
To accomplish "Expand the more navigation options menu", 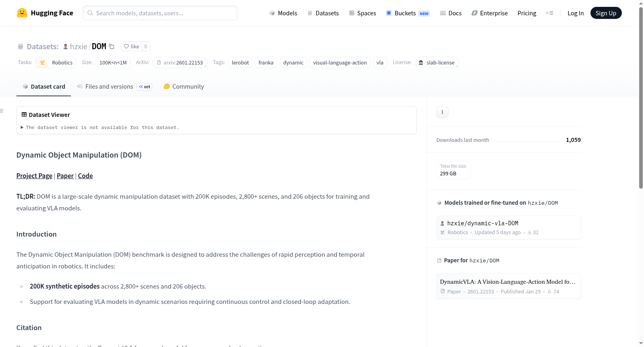I will [549, 13].
